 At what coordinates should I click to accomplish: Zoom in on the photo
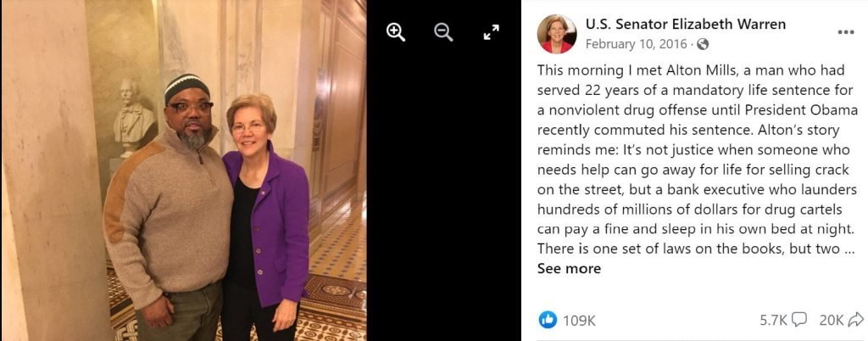pos(396,33)
